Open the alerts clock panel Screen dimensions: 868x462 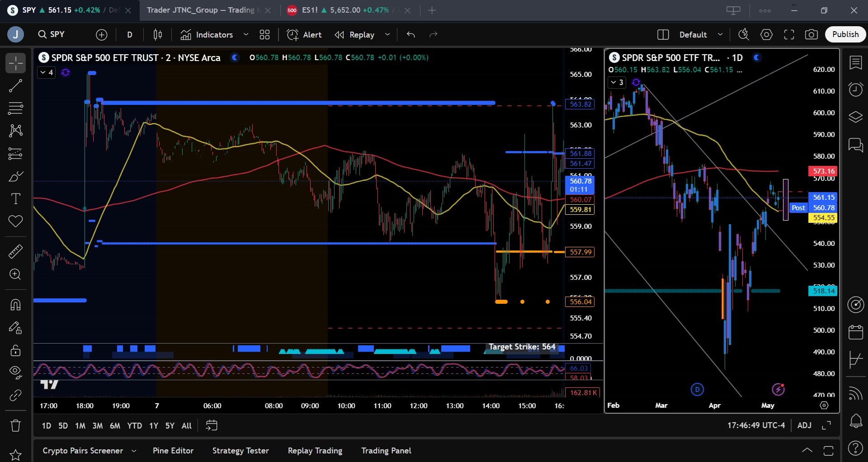(x=855, y=90)
